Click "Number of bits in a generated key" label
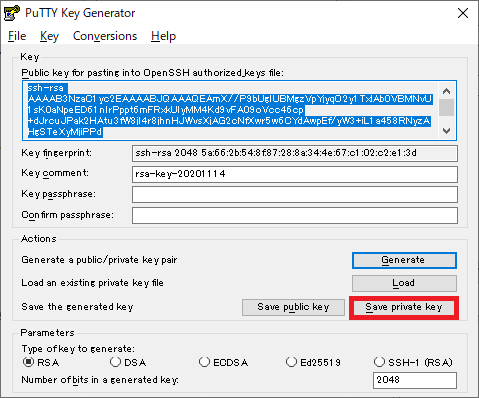Image resolution: width=479 pixels, height=398 pixels. 100,380
